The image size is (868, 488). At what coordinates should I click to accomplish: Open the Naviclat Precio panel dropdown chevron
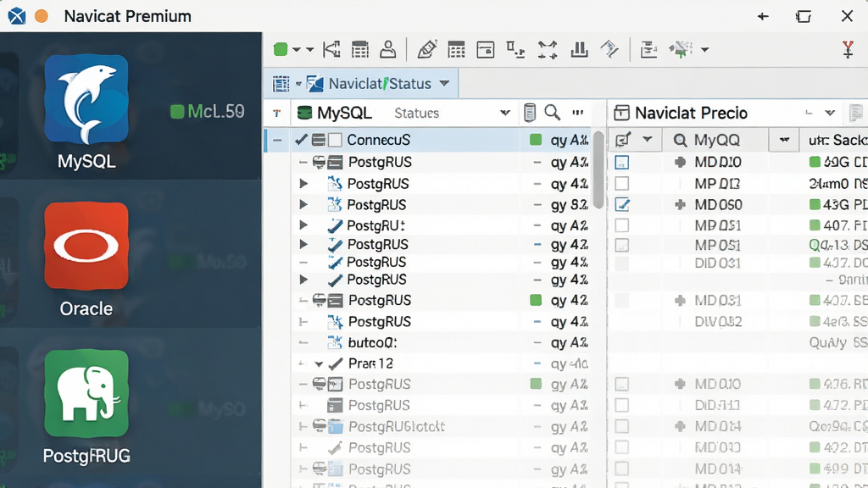pyautogui.click(x=829, y=113)
